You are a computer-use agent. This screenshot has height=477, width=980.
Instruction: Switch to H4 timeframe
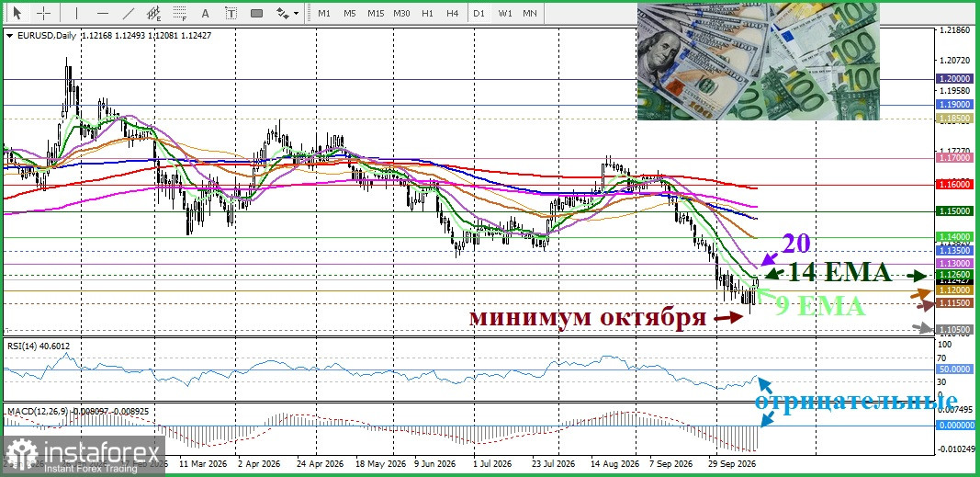tap(453, 13)
